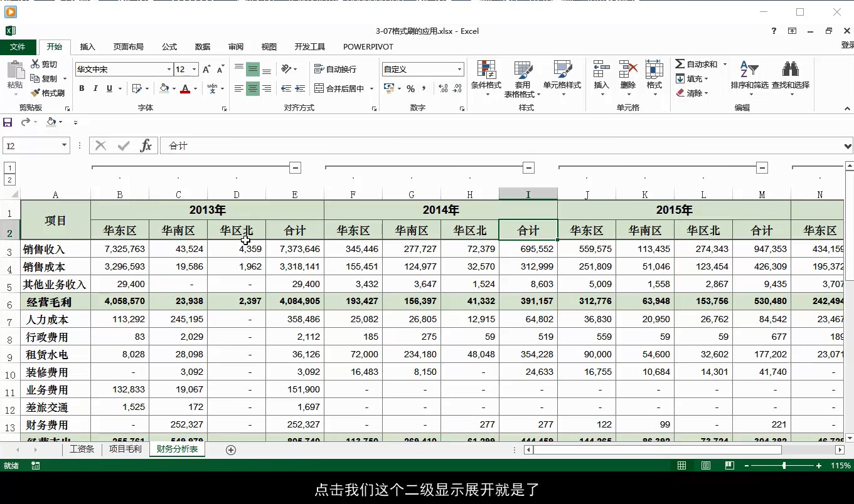Toggle middle vertical alignment
The width and height of the screenshot is (854, 504).
[253, 69]
